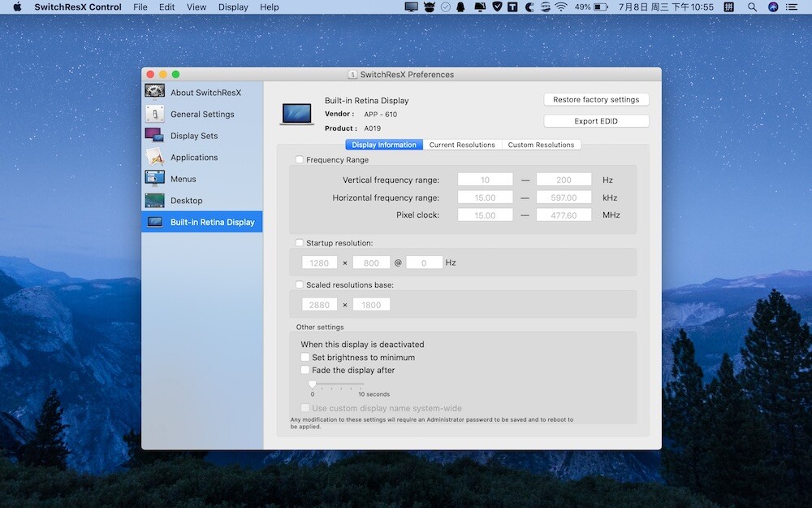Click pixel clock minimum field 15.00

486,215
